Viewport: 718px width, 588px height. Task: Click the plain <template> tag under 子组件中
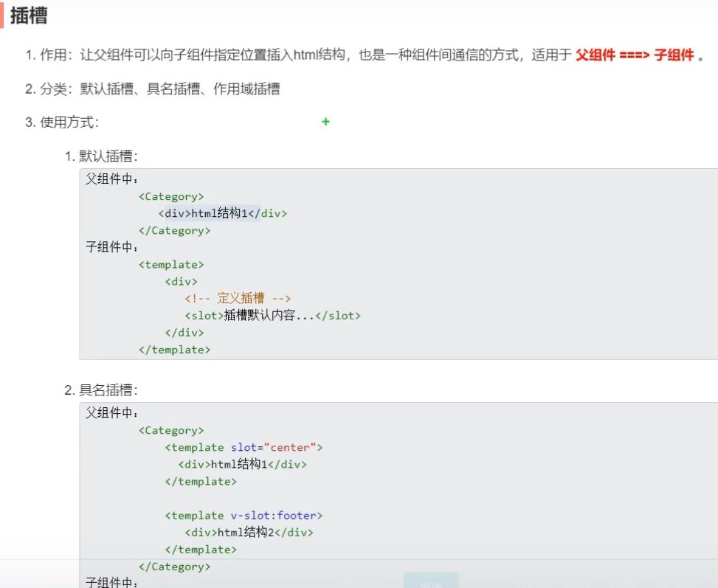tap(171, 265)
